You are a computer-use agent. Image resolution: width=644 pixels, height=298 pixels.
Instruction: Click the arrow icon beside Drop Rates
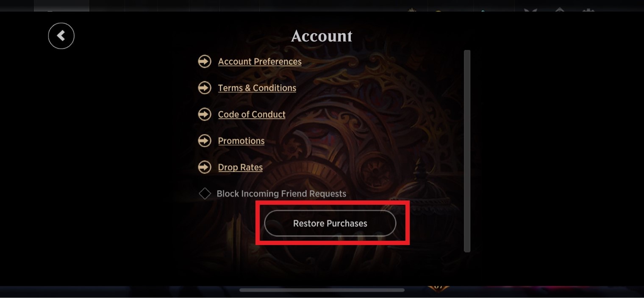click(204, 167)
